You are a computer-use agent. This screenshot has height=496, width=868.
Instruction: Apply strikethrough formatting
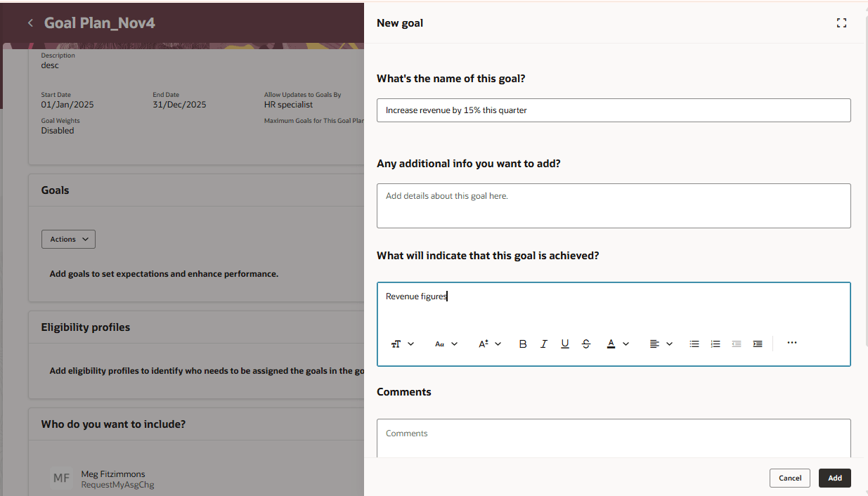point(586,344)
